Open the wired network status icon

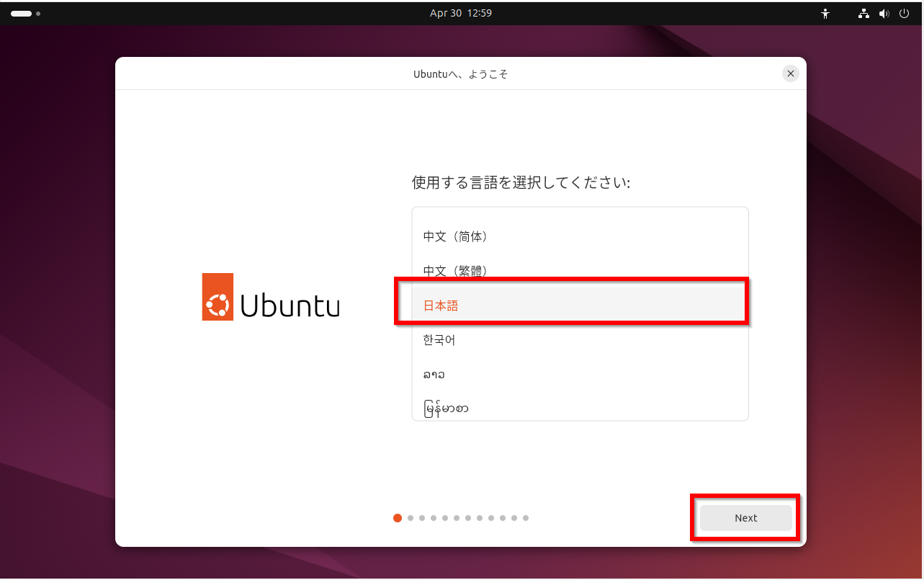click(864, 13)
